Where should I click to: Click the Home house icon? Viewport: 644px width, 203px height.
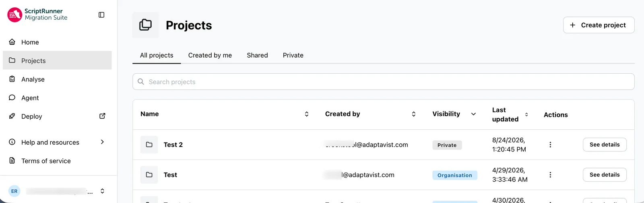click(x=12, y=42)
